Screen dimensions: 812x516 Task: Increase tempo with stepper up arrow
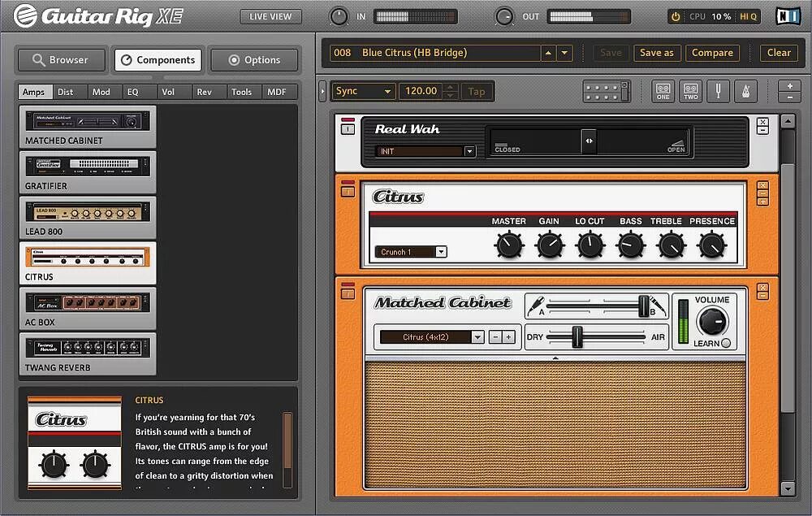point(451,87)
